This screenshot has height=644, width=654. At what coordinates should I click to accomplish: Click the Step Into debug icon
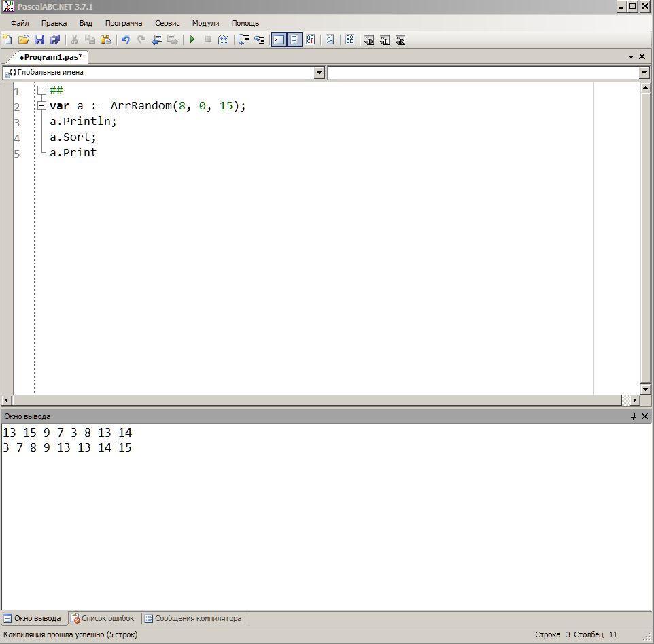click(260, 39)
